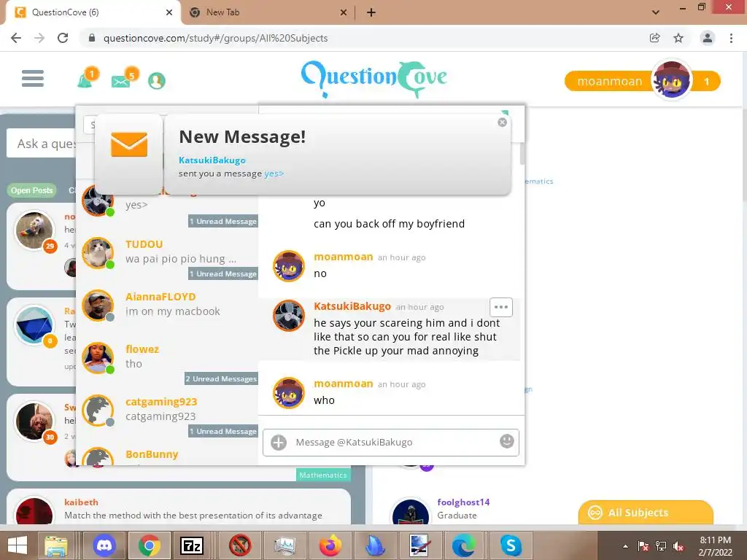Click the AiannaFLOYD avatar

[x=98, y=306]
